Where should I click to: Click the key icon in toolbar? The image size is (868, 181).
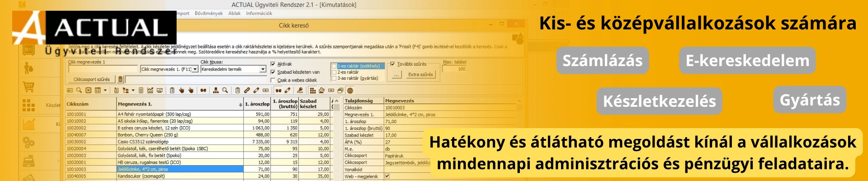pyautogui.click(x=300, y=90)
